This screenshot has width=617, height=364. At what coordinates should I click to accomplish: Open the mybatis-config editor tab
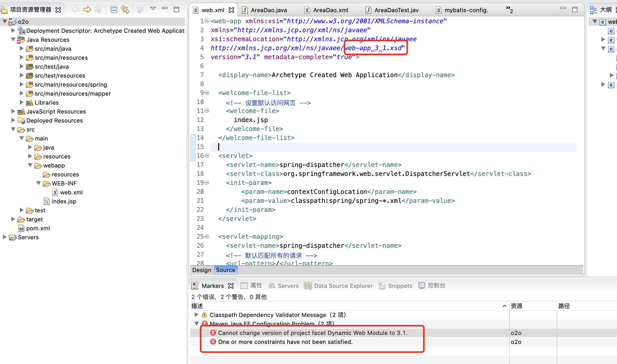click(x=466, y=10)
